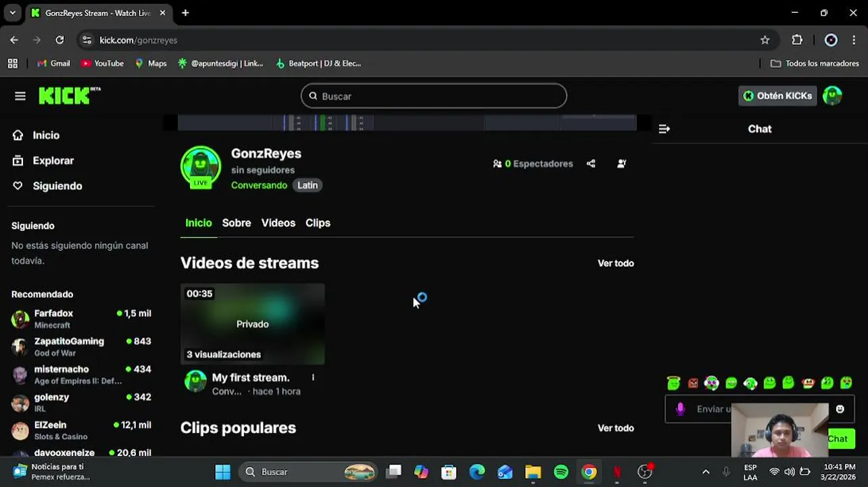
Task: Show hidden system tray icons
Action: tap(705, 472)
